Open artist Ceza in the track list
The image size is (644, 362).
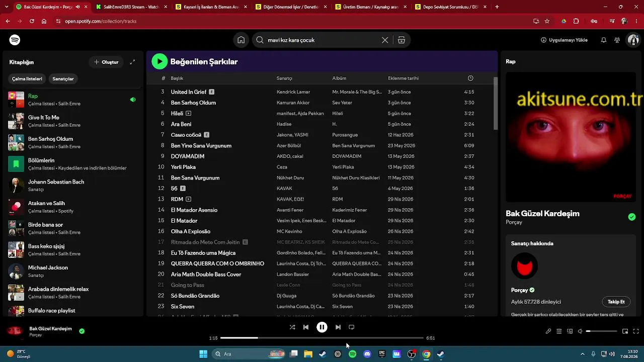pyautogui.click(x=282, y=167)
